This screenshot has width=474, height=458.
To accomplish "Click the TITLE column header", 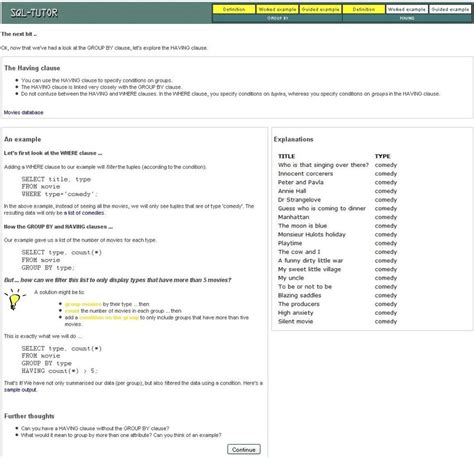I will (x=286, y=156).
